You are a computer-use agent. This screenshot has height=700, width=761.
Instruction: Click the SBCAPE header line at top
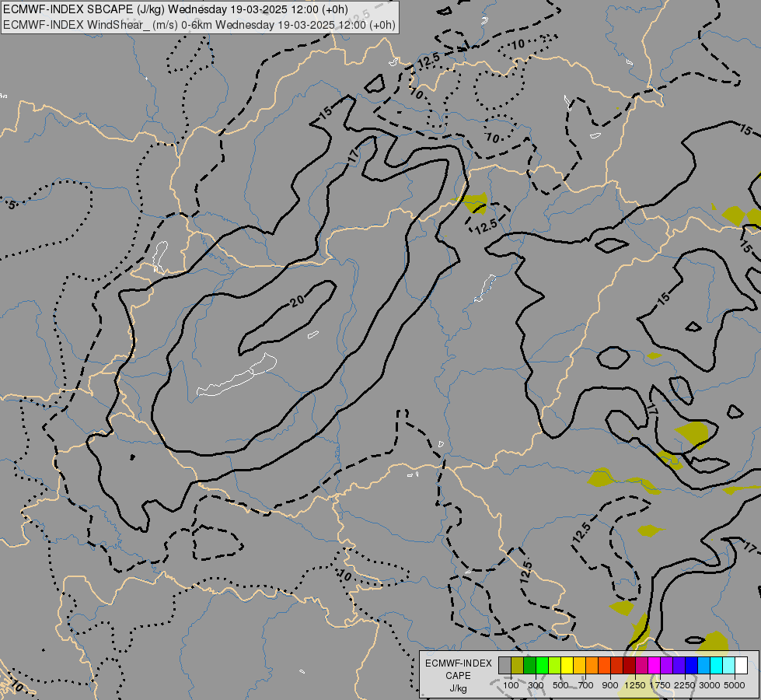click(x=176, y=9)
